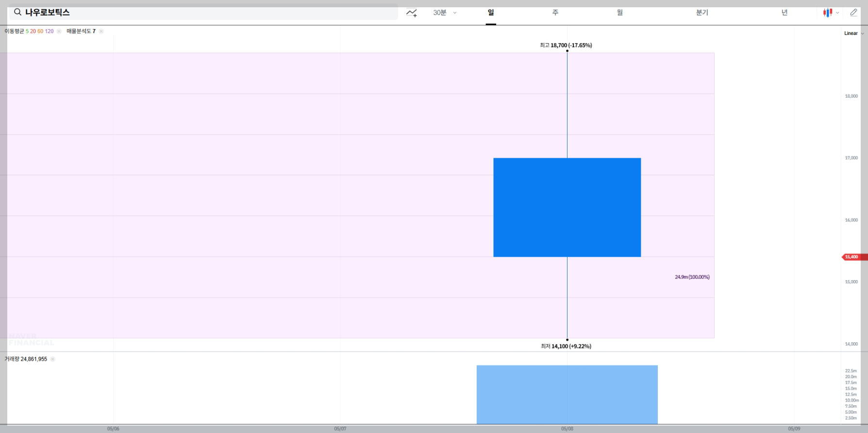Click the blue 05/08 candlestick body
The image size is (868, 433).
point(567,207)
